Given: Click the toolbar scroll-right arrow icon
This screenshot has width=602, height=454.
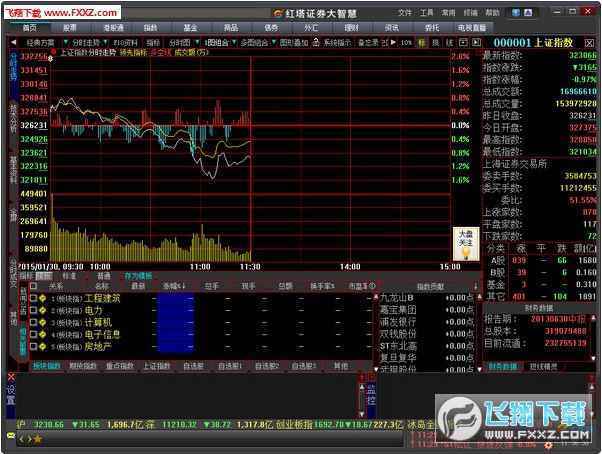Looking at the screenshot, I should coord(393,42).
